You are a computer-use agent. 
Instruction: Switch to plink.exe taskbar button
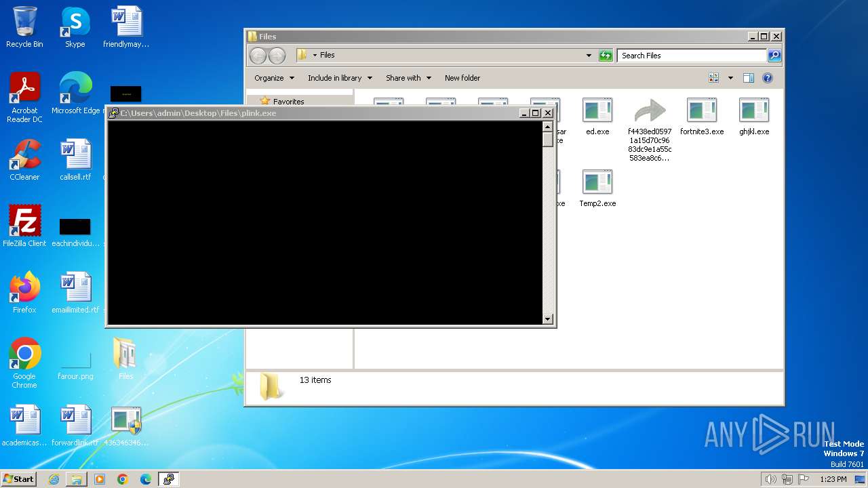click(x=169, y=479)
